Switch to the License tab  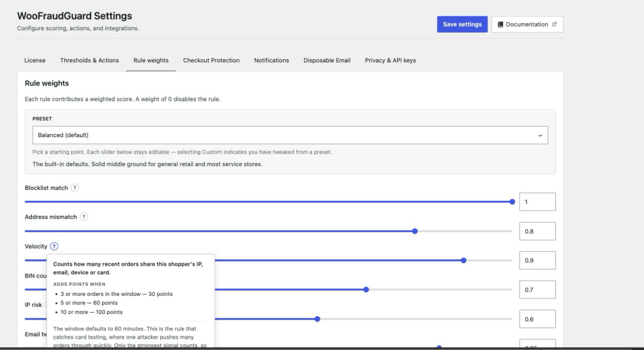click(x=35, y=60)
